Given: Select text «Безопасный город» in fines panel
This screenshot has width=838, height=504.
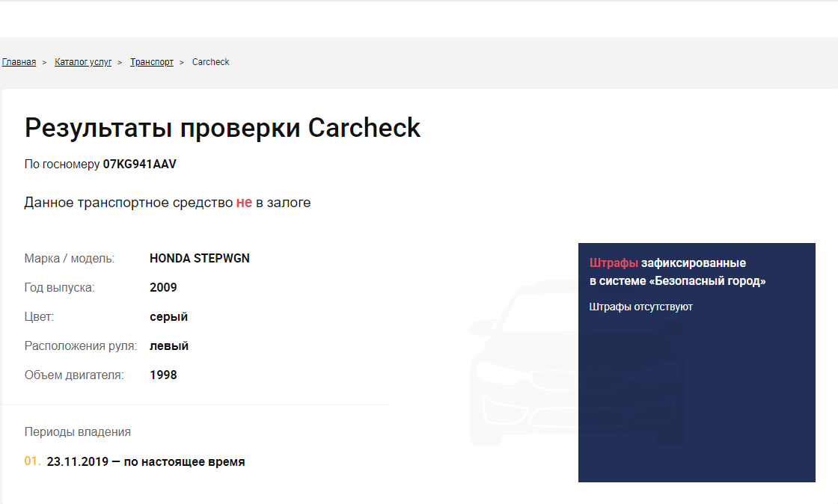Looking at the screenshot, I should pyautogui.click(x=707, y=281).
